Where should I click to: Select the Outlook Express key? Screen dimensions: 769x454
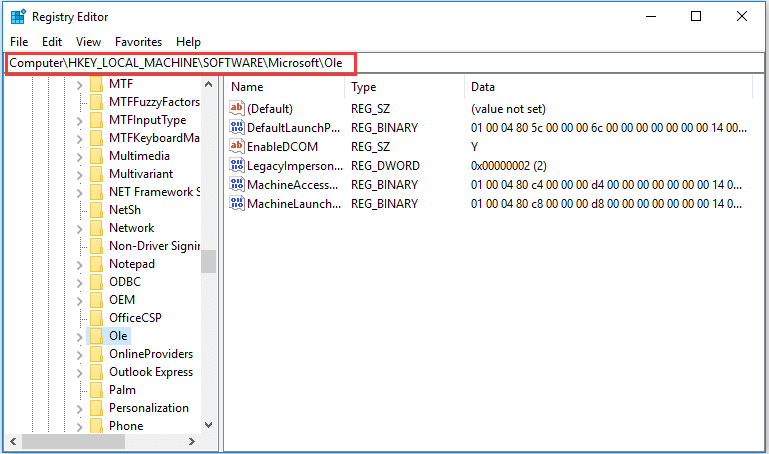(151, 372)
